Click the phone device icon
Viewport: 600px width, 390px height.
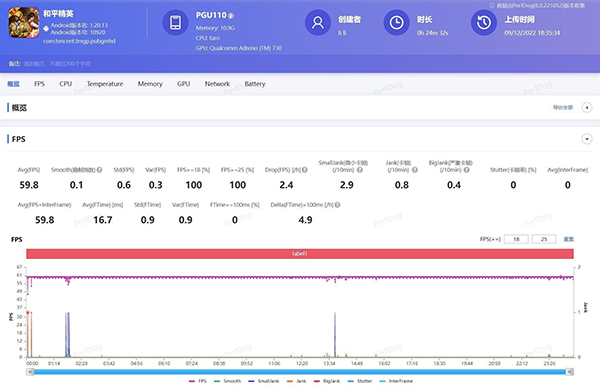tap(175, 23)
